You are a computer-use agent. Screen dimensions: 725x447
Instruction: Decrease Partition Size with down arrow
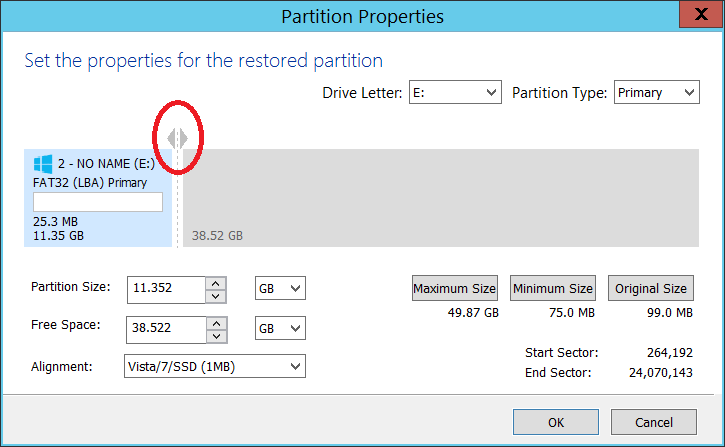215,296
